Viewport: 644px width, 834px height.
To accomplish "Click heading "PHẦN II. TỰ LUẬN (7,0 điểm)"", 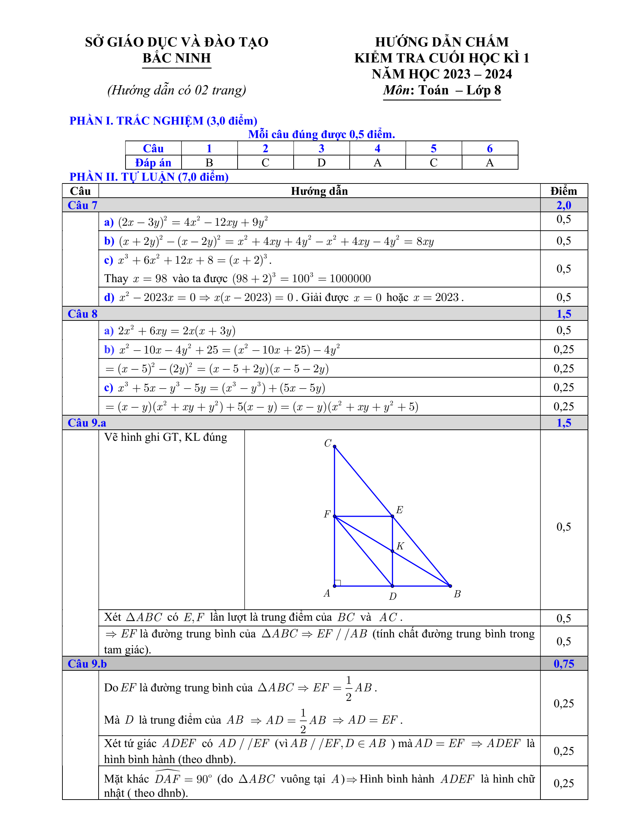I will [149, 177].
